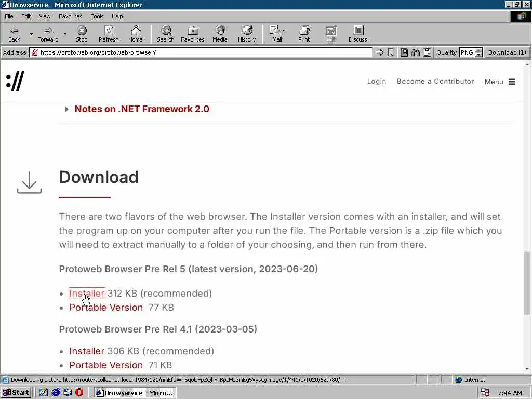This screenshot has height=399, width=532.
Task: Launch Internet Explorer from quick launch
Action: tap(56, 393)
